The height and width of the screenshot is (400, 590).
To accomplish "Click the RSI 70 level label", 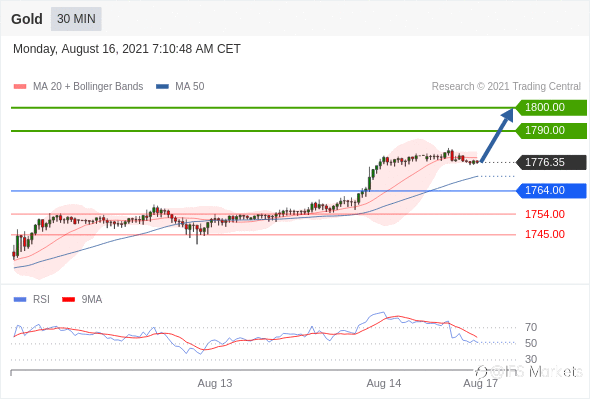I will coord(531,327).
